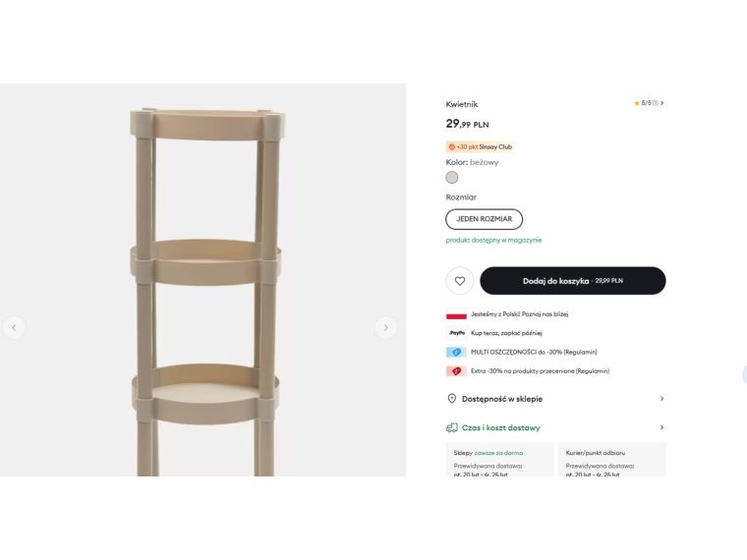Open the 5/5 rating reviews
747x560 pixels.
pyautogui.click(x=650, y=103)
